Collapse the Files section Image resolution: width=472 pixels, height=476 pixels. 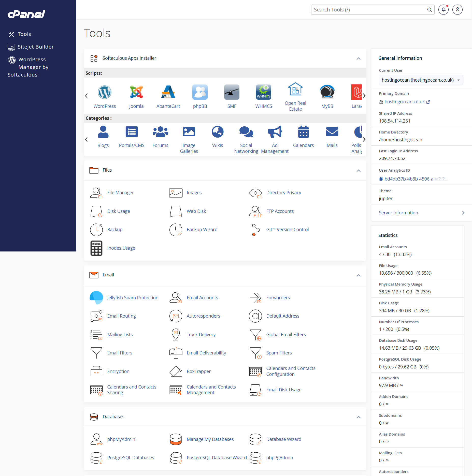(x=359, y=171)
